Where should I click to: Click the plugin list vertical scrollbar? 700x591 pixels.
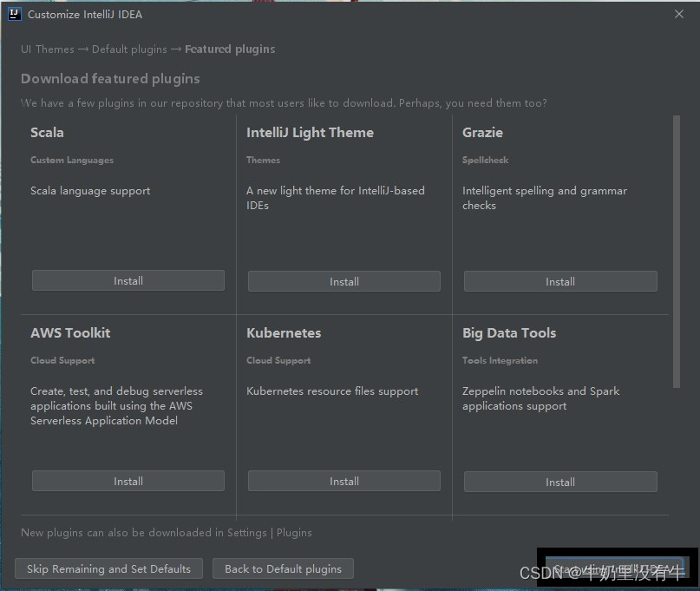677,252
